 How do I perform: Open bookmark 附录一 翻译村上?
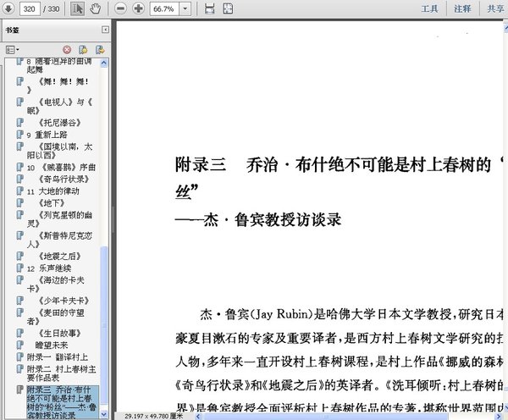[x=58, y=356]
